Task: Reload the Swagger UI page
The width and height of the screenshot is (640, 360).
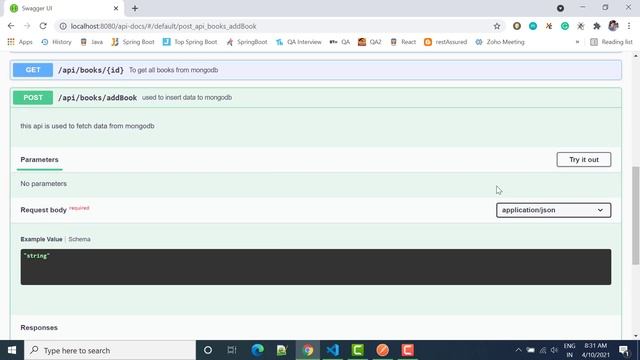Action: point(43,26)
